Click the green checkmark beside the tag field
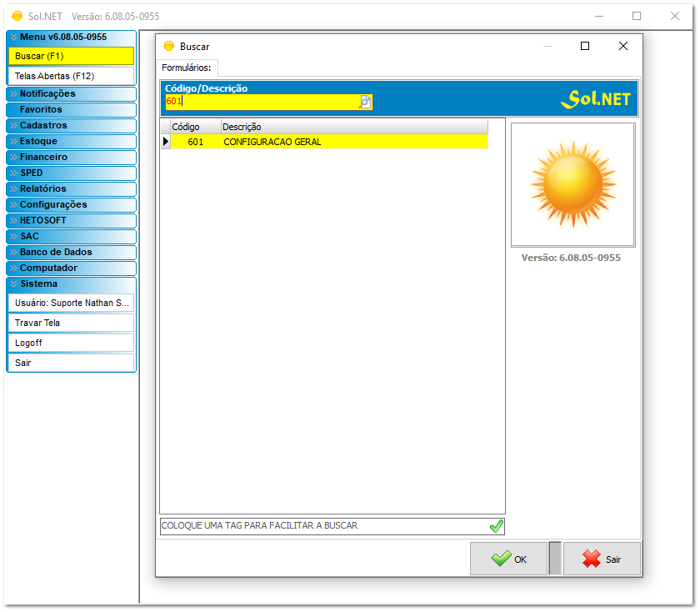700x612 pixels. click(497, 526)
